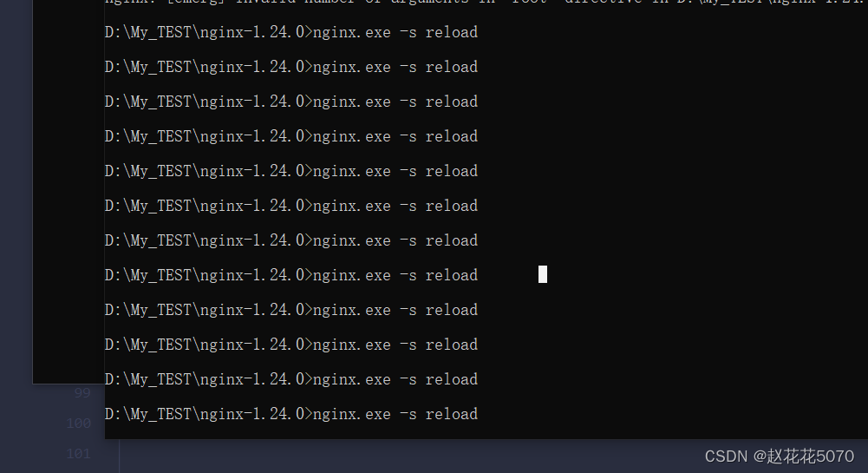Viewport: 868px width, 473px height.
Task: Click the 'D:' drive letter beside line number 100
Action: (x=113, y=414)
